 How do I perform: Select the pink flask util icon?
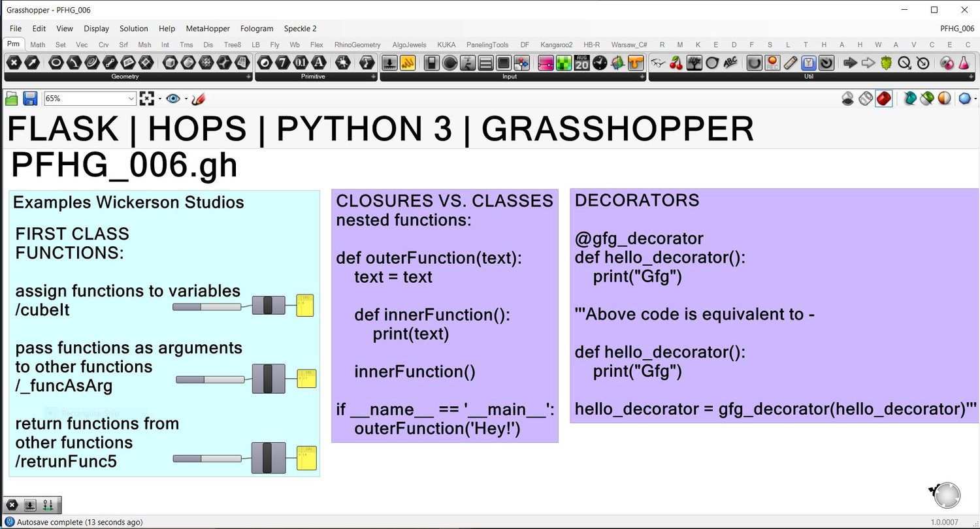(x=964, y=63)
